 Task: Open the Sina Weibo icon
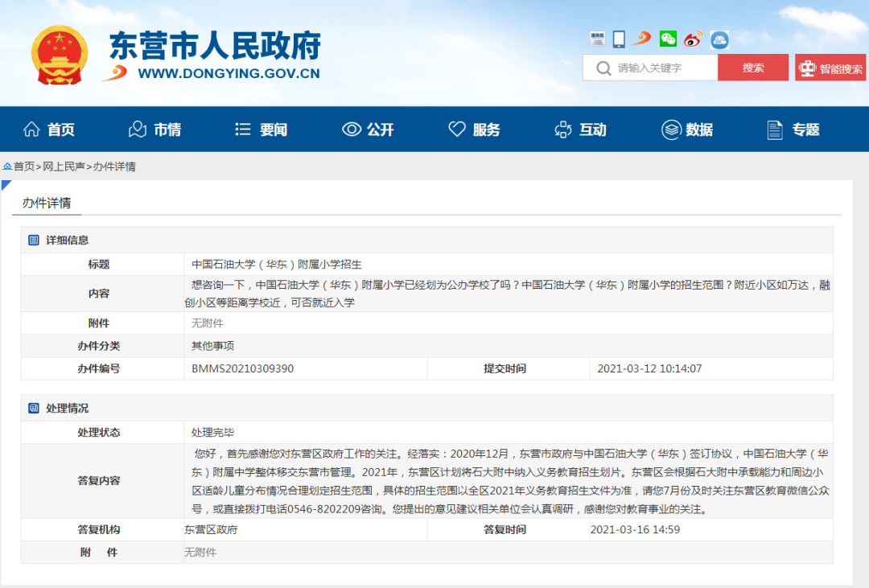pyautogui.click(x=693, y=39)
